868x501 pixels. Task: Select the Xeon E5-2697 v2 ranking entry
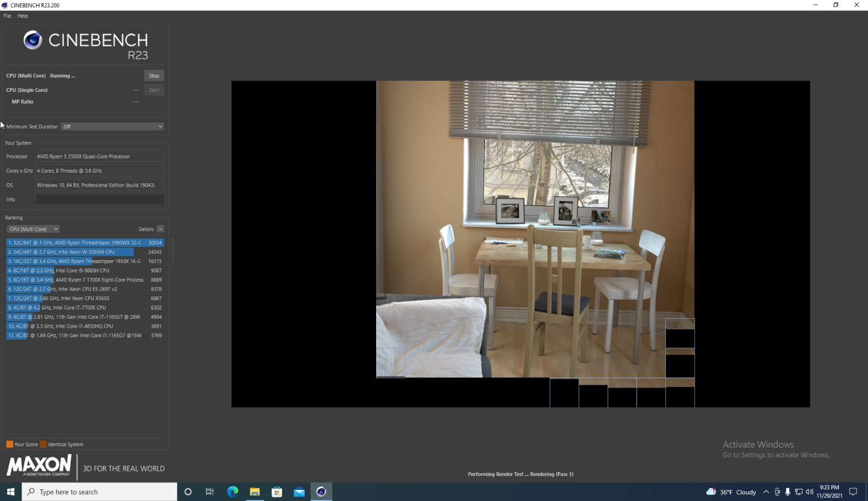[85, 289]
